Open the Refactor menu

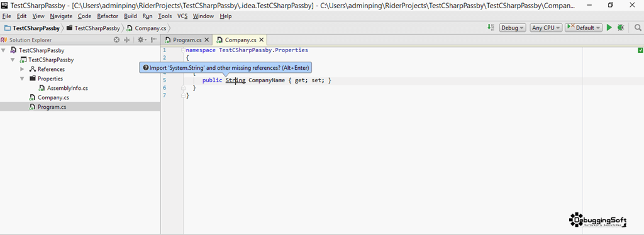click(108, 16)
